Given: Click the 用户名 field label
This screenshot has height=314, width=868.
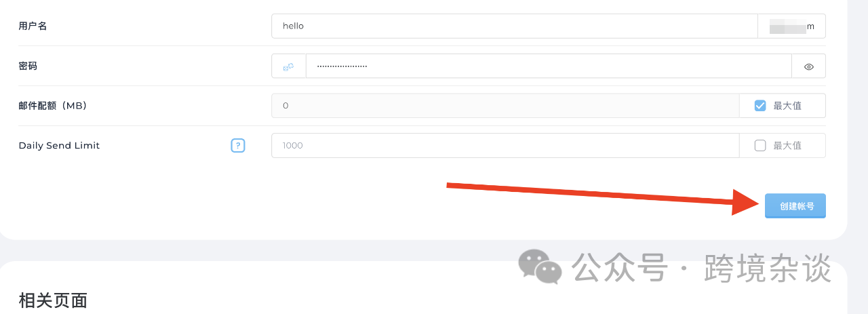Looking at the screenshot, I should 33,26.
